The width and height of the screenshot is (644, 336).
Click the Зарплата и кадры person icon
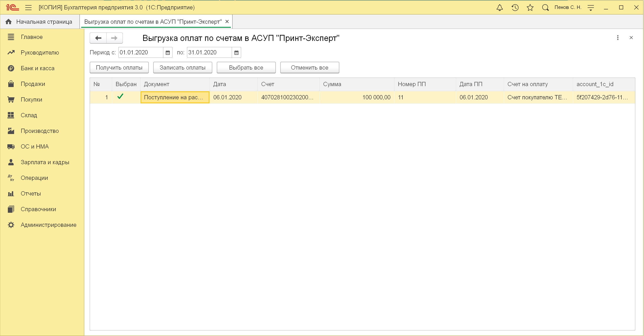[11, 162]
